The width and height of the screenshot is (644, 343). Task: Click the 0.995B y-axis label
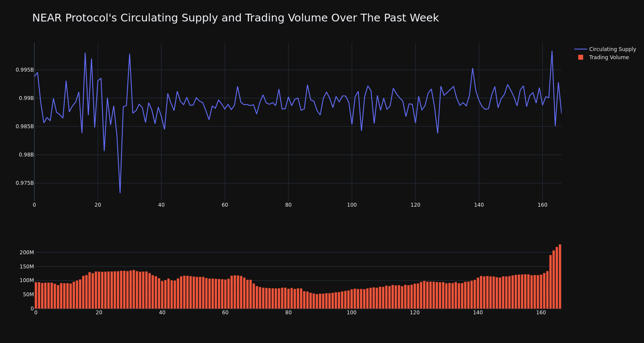click(24, 70)
